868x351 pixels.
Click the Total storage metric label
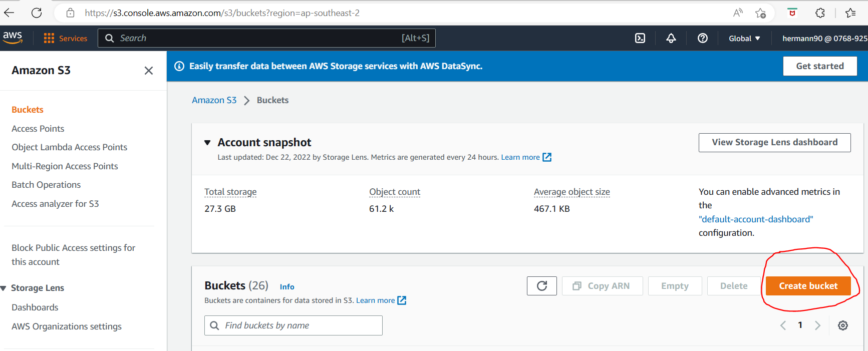click(230, 192)
